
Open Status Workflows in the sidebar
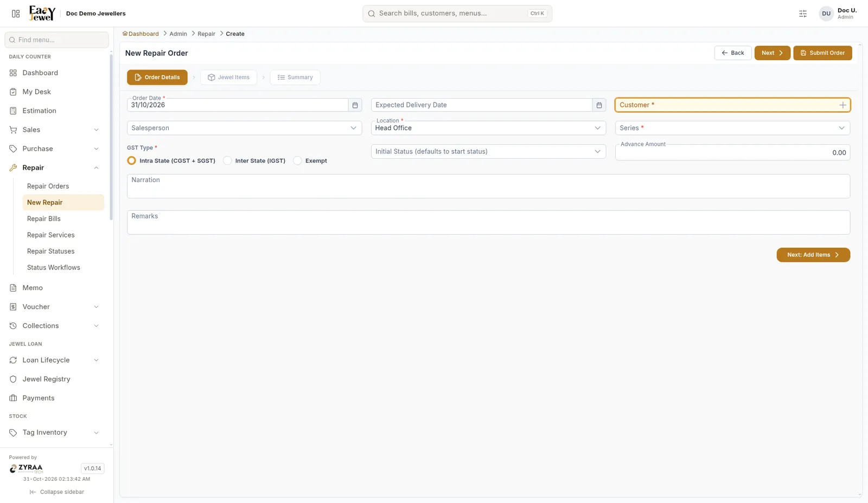coord(54,267)
